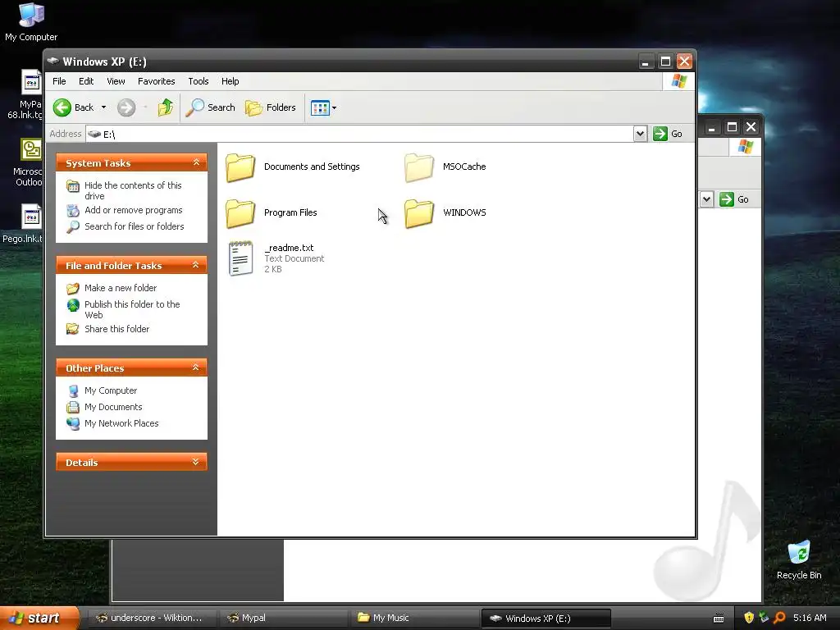Viewport: 840px width, 630px height.
Task: Click the orange magnifier tray icon
Action: tap(779, 619)
